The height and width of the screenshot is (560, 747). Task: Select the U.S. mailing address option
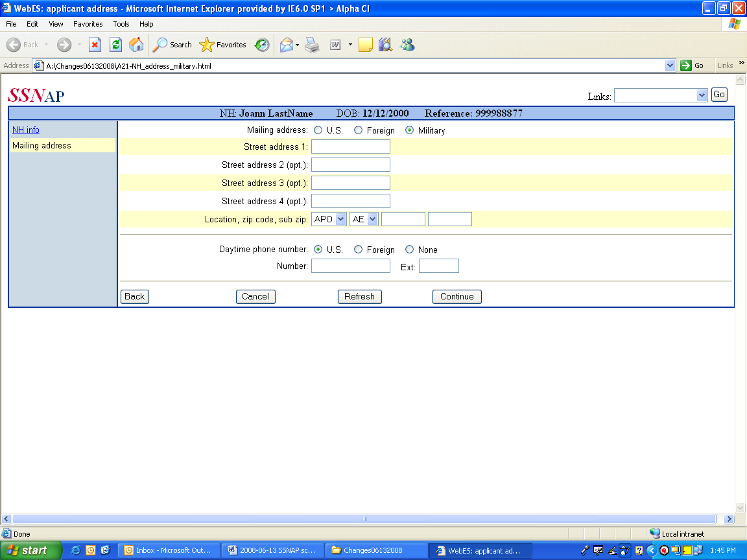tap(318, 130)
